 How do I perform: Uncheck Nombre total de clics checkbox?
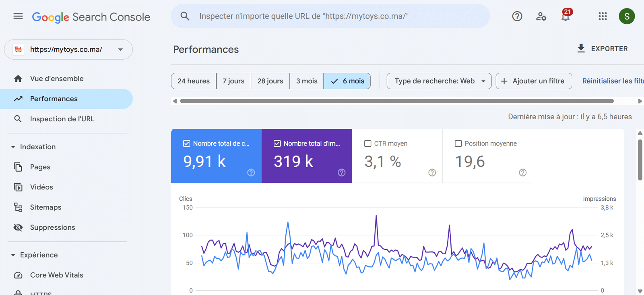point(187,143)
